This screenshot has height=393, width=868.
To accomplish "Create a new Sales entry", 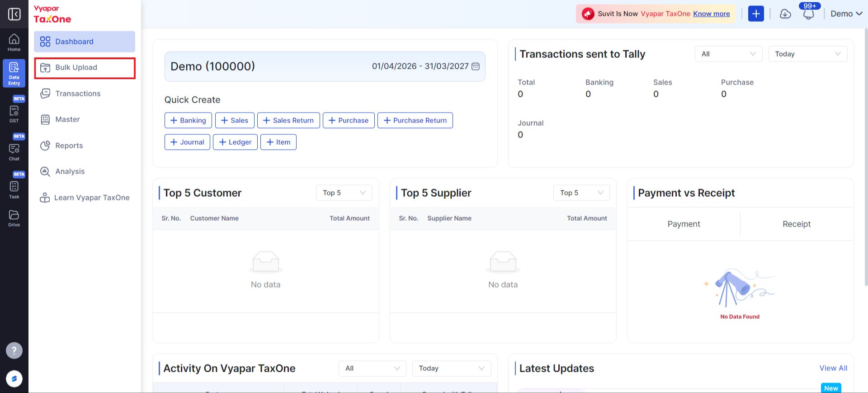I will 235,120.
